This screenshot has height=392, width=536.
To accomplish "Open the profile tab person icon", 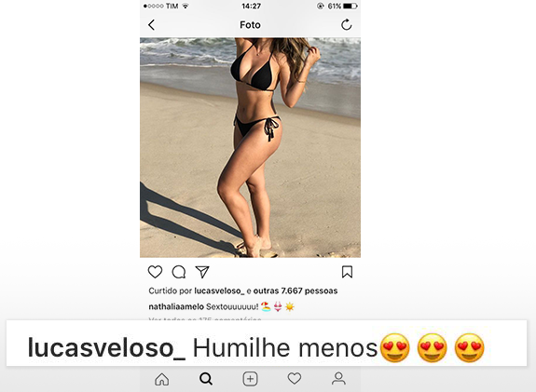I will 338,378.
